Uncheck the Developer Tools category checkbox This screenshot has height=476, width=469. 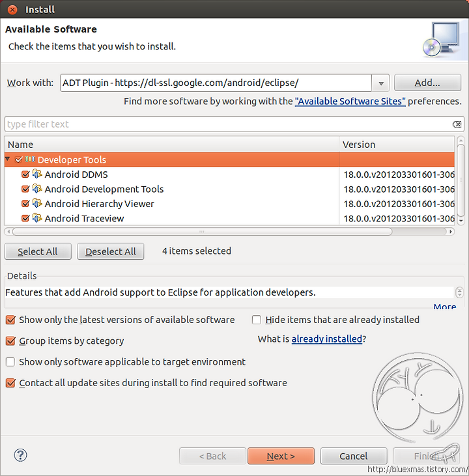18,160
